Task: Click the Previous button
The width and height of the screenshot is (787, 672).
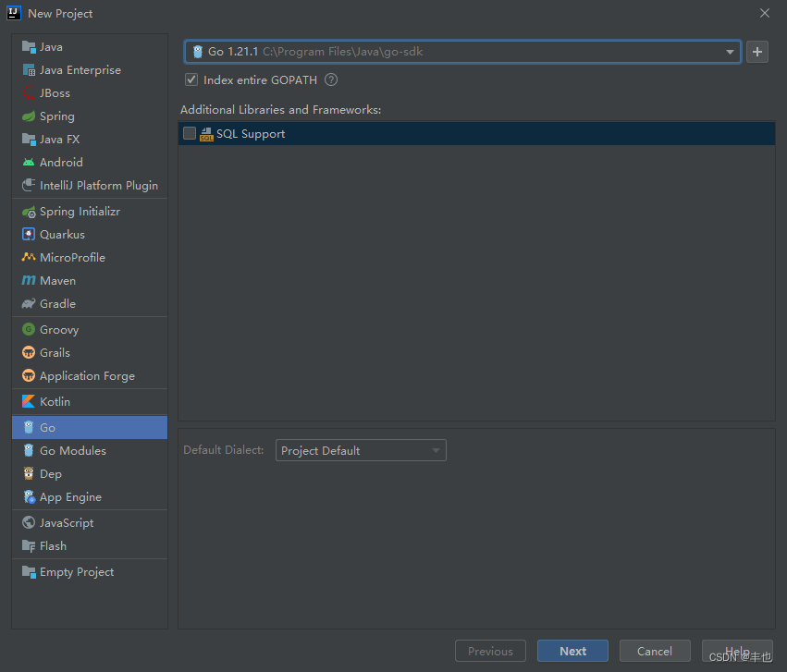Action: pos(490,651)
